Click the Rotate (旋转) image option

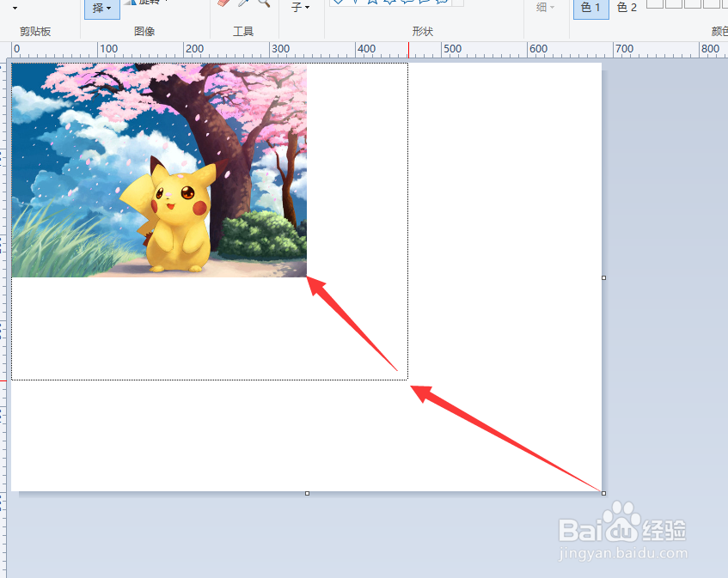(x=146, y=3)
